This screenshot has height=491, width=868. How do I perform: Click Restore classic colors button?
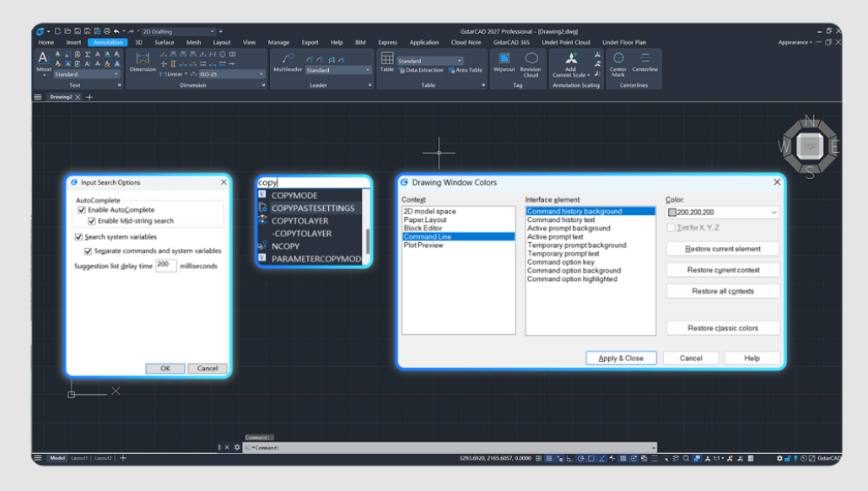click(x=723, y=327)
